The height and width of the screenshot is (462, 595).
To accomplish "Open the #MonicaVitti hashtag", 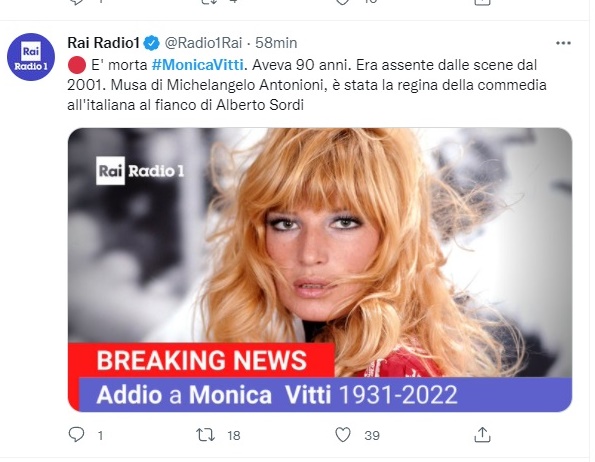I will coord(197,65).
